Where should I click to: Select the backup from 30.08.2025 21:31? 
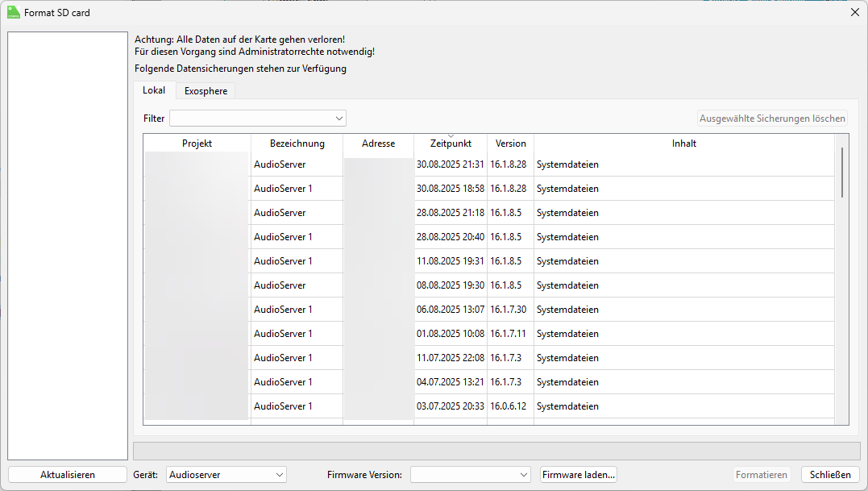[450, 164]
